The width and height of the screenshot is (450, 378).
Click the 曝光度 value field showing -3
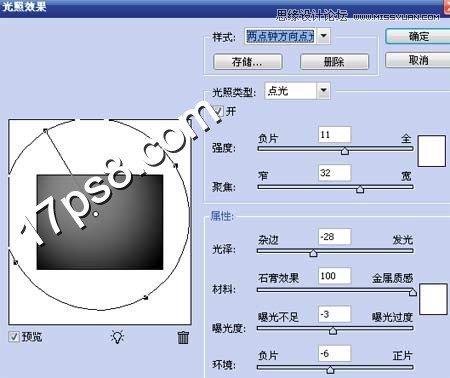tap(334, 314)
